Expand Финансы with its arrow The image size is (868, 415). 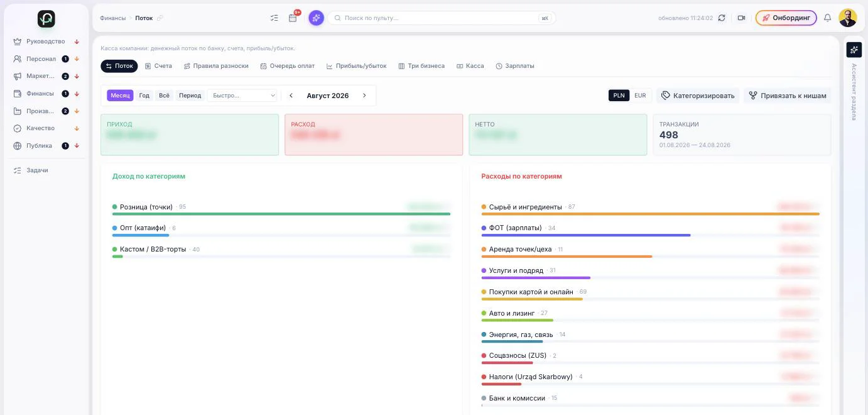(77, 94)
